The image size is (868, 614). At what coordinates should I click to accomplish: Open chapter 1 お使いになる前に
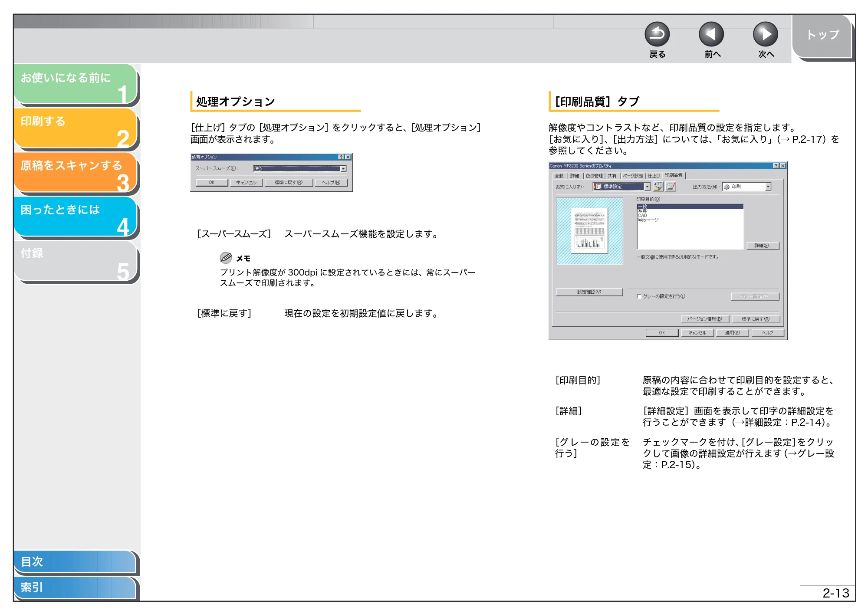point(76,84)
